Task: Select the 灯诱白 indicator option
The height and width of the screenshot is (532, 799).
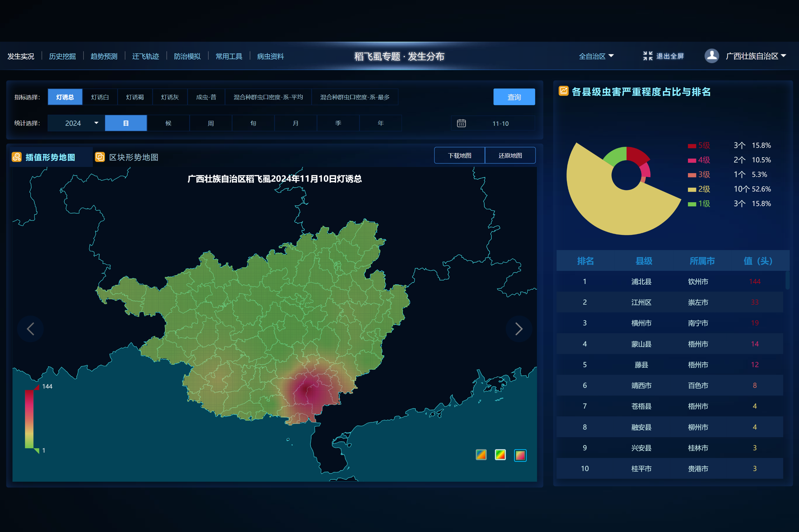Action: point(100,97)
